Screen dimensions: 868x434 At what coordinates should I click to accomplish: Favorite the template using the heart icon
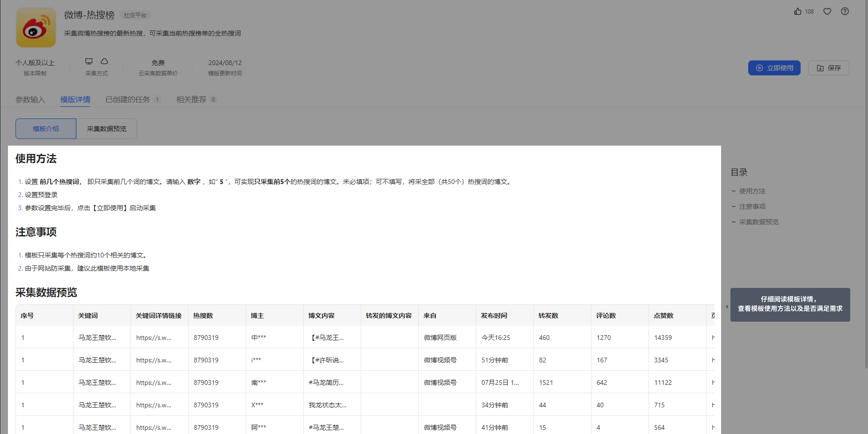pyautogui.click(x=827, y=11)
